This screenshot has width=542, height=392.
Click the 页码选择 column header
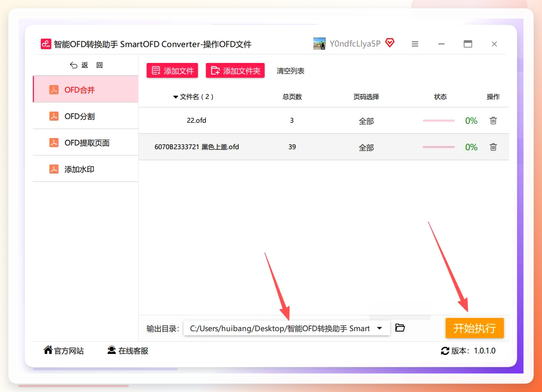click(366, 97)
